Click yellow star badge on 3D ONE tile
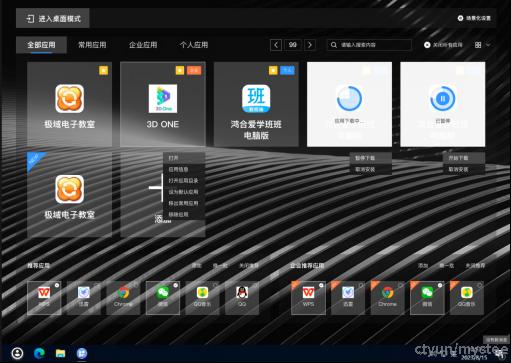This screenshot has width=511, height=363. click(180, 70)
